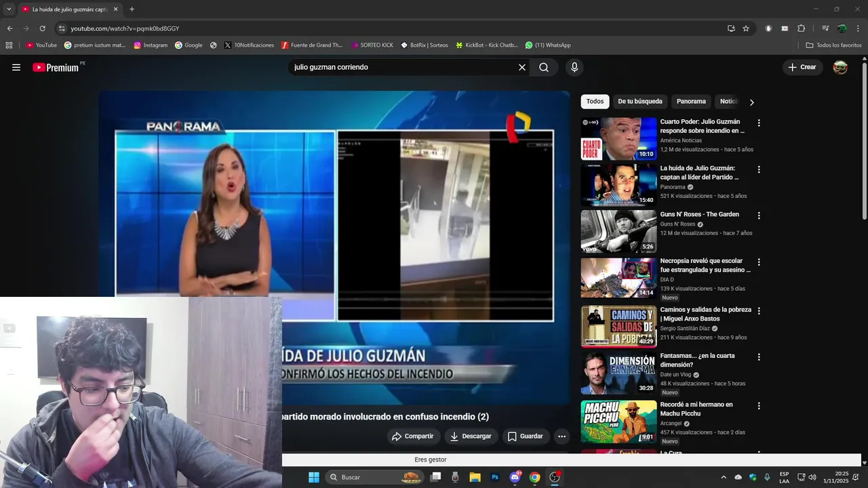The height and width of the screenshot is (488, 868).
Task: Show more filter chips with right arrow
Action: point(751,102)
